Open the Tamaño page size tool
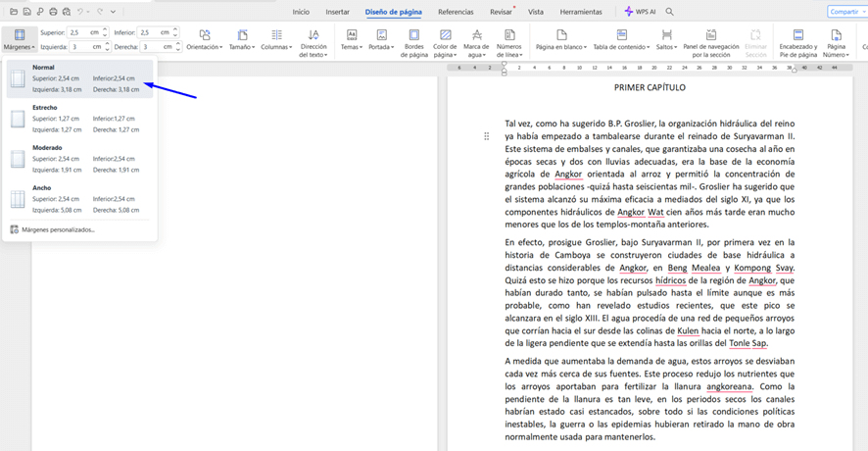 (240, 35)
